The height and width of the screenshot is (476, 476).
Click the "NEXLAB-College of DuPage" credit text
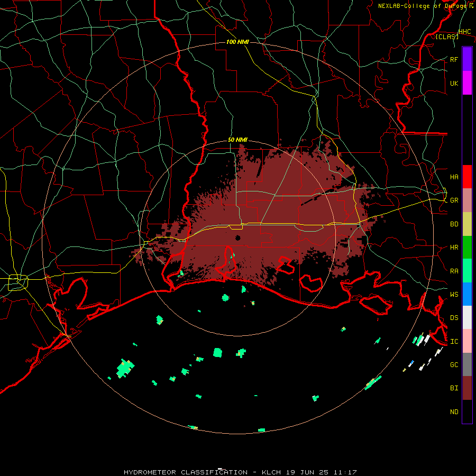click(423, 6)
